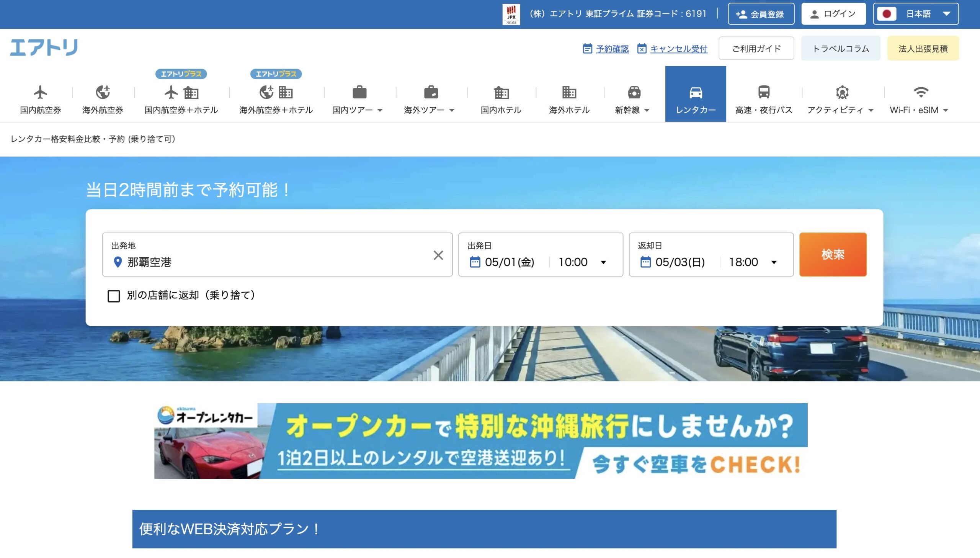Open the 国内ホテル tab
Screen dimensions: 980x558
coord(501,100)
